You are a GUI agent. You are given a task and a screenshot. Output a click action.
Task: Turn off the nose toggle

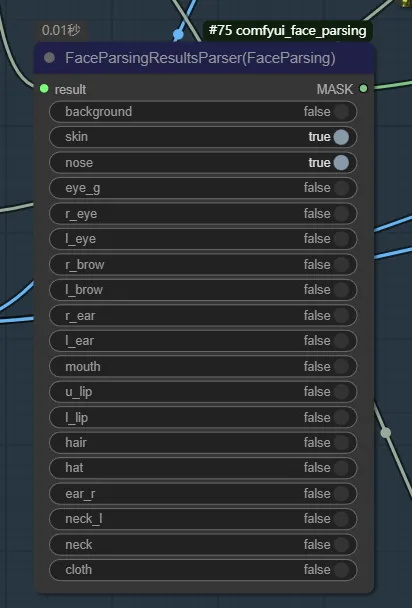point(203,162)
